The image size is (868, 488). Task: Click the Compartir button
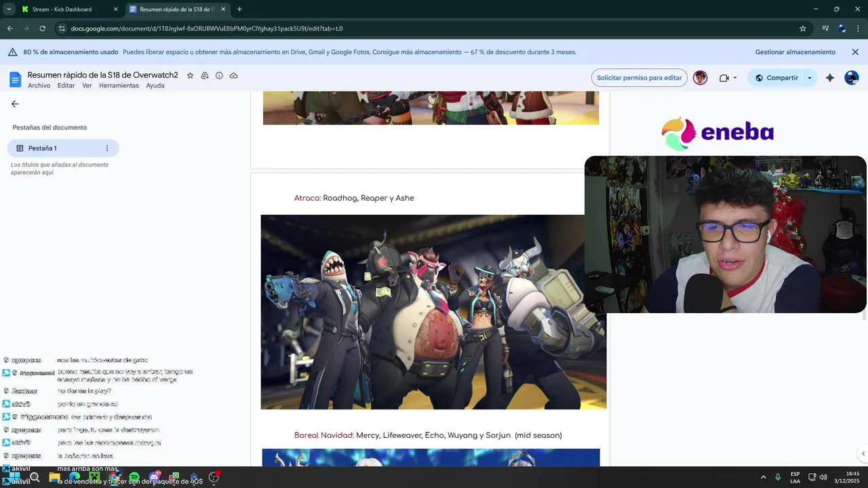(775, 78)
